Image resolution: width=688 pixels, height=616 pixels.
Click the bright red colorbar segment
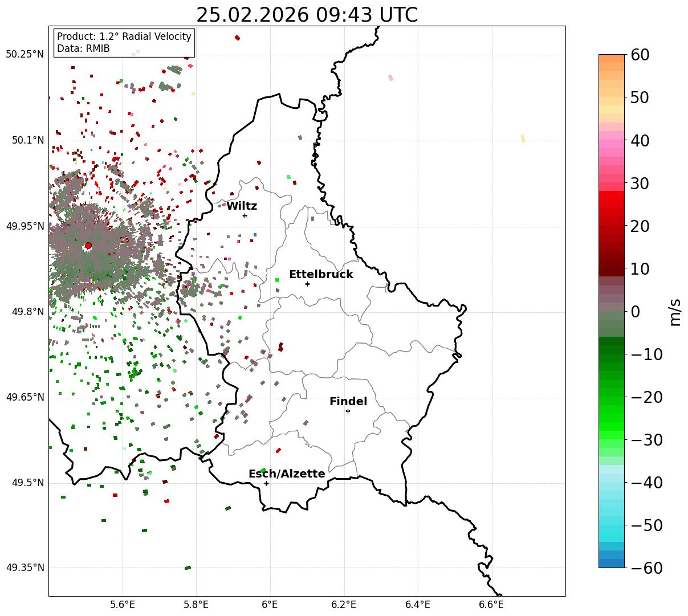pos(612,195)
